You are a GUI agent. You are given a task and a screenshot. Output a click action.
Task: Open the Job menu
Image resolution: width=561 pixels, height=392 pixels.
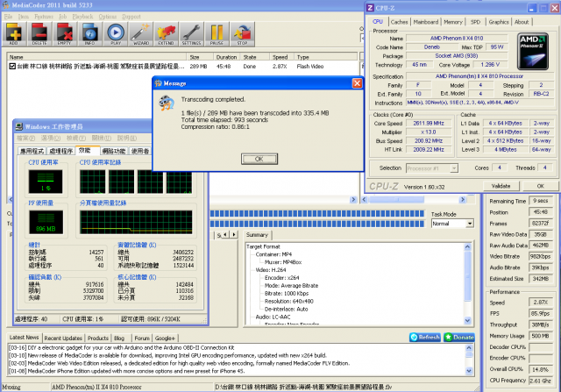pos(62,17)
